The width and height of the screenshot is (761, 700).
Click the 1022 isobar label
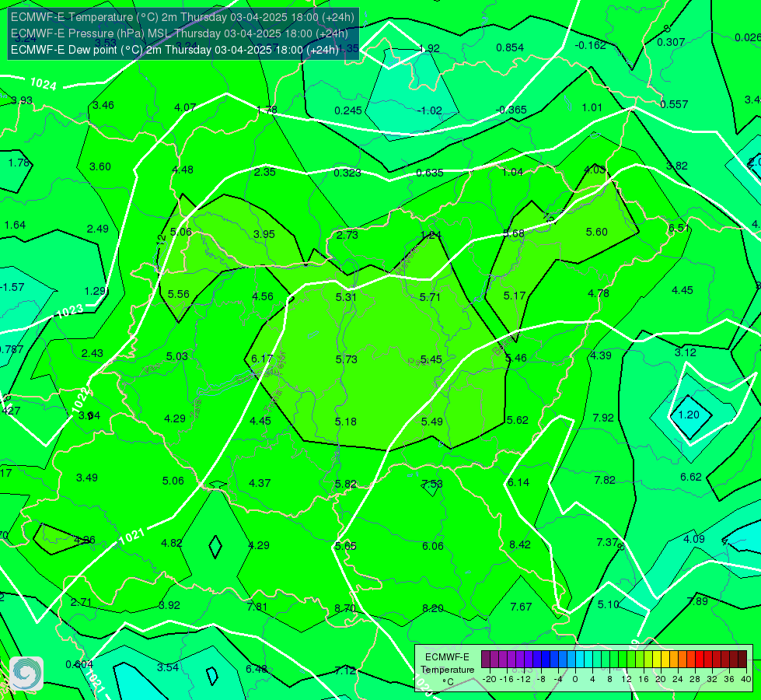click(81, 401)
